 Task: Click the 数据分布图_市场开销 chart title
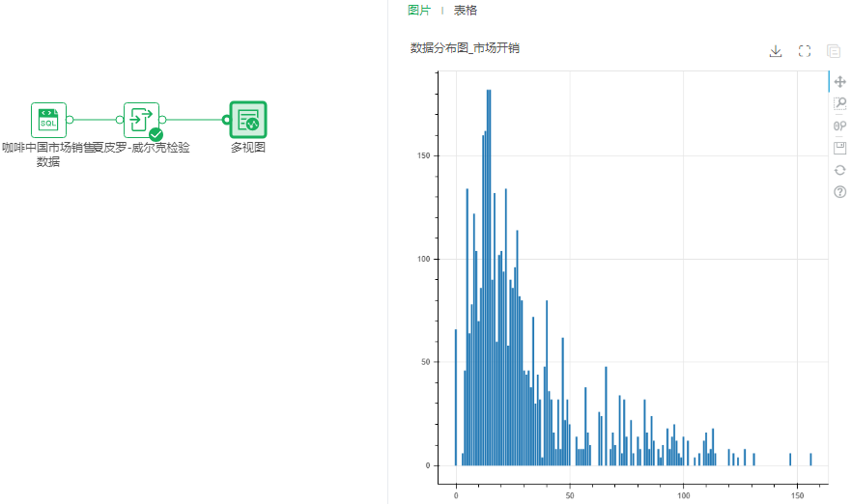click(x=465, y=47)
